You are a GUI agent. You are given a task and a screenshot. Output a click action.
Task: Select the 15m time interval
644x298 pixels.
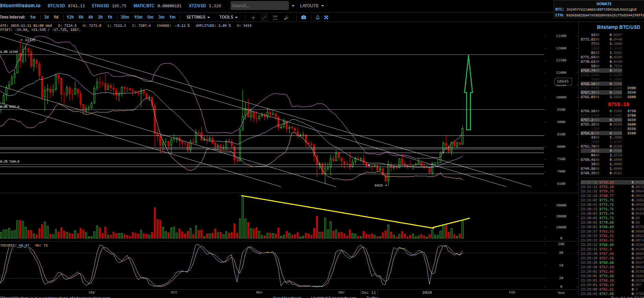coord(138,17)
